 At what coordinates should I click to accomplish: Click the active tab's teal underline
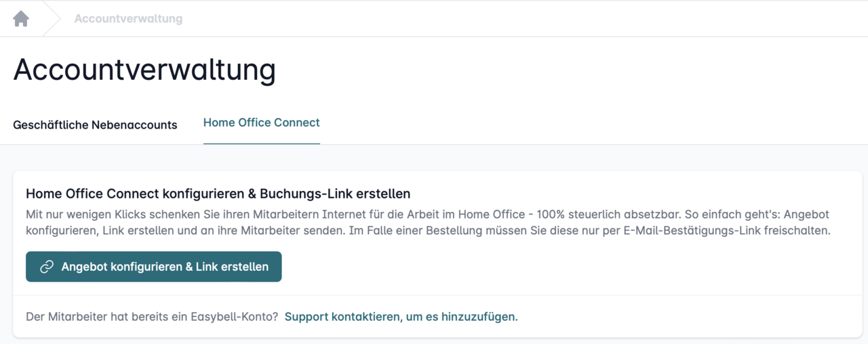click(261, 144)
